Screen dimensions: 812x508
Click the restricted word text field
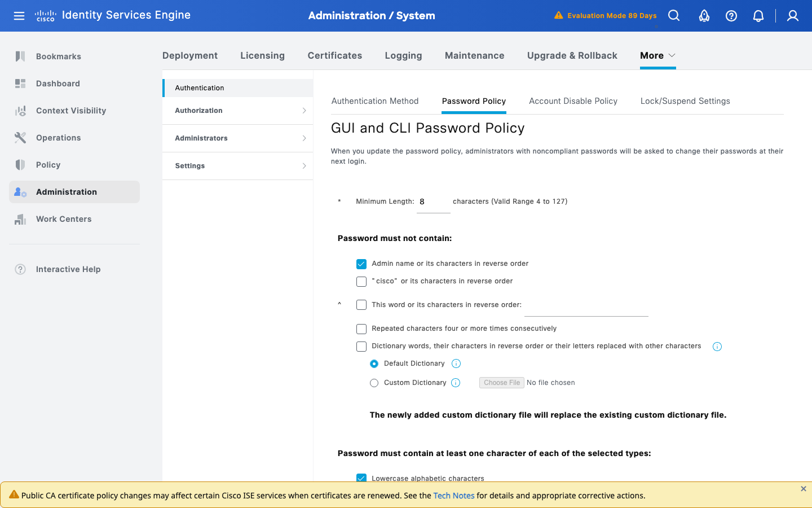[x=586, y=306]
